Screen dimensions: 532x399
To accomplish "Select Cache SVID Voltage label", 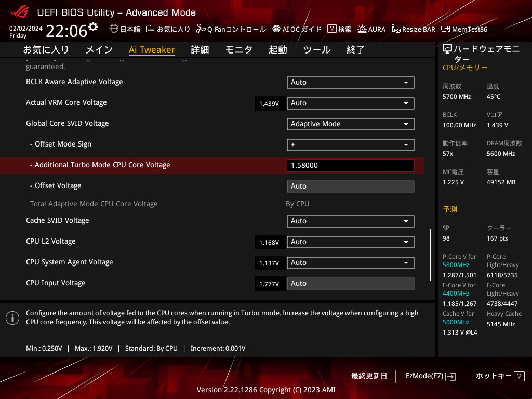I will click(x=57, y=220).
